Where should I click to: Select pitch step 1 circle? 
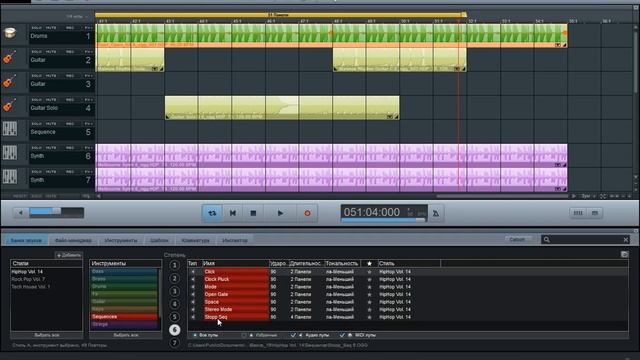coord(175,265)
